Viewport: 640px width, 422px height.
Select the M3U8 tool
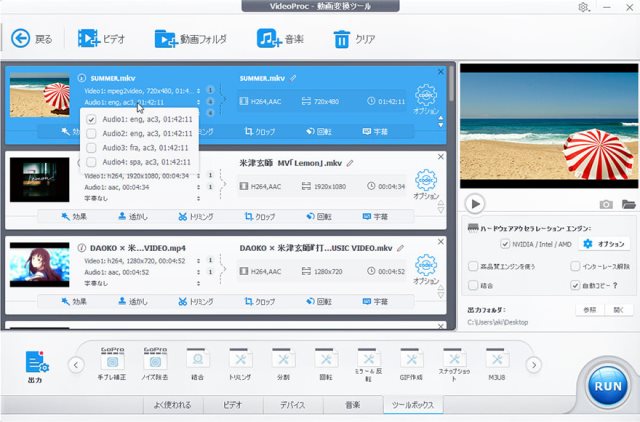497,364
